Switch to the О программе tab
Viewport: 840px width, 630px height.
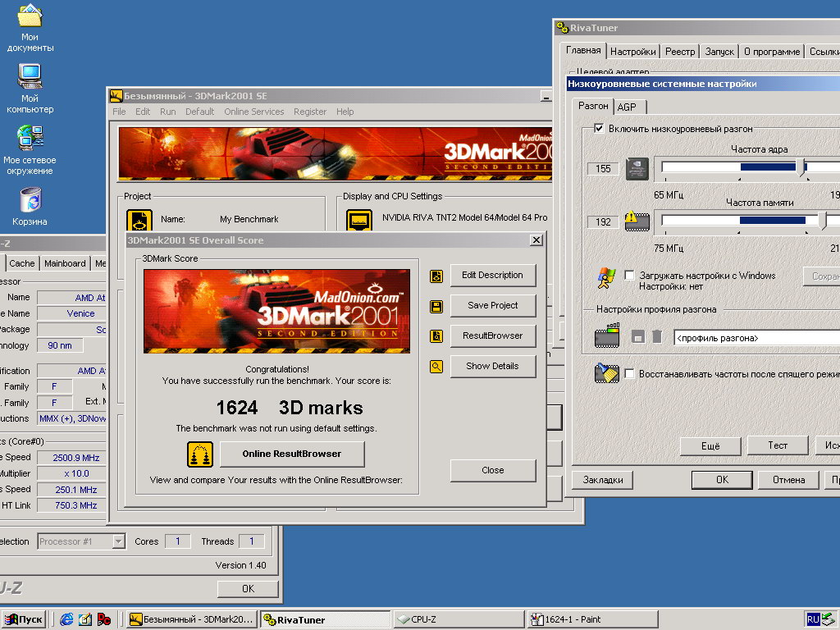pyautogui.click(x=771, y=52)
